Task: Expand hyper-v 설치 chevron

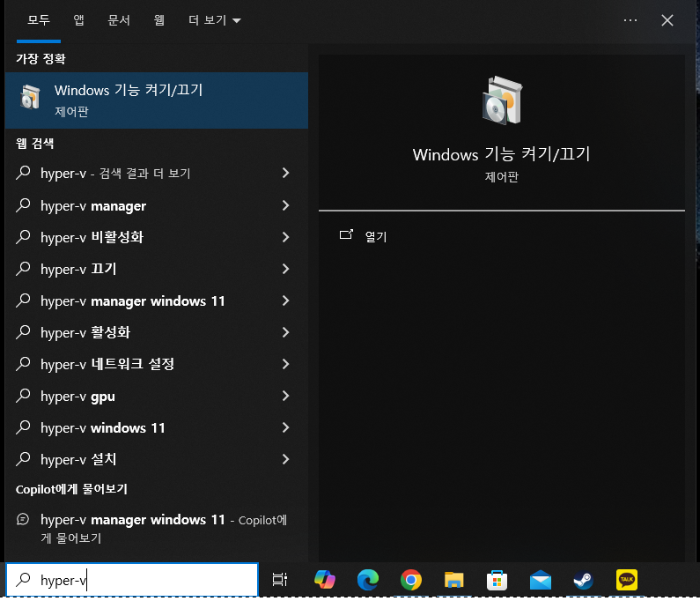Action: (285, 459)
